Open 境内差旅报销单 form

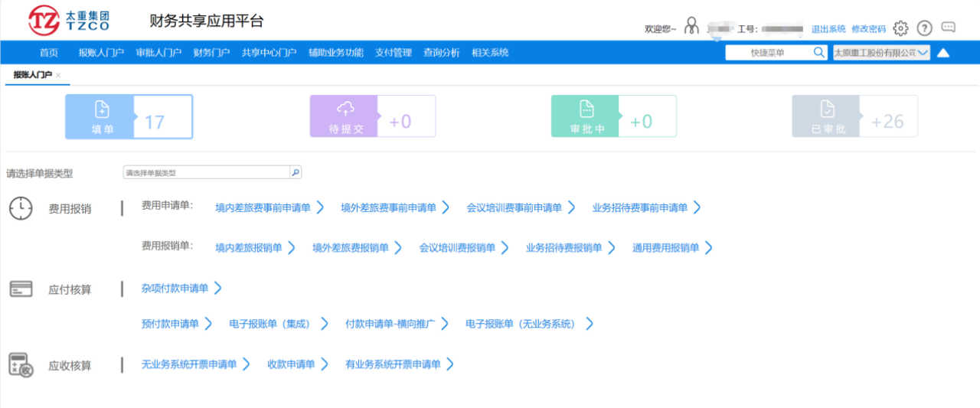[249, 248]
